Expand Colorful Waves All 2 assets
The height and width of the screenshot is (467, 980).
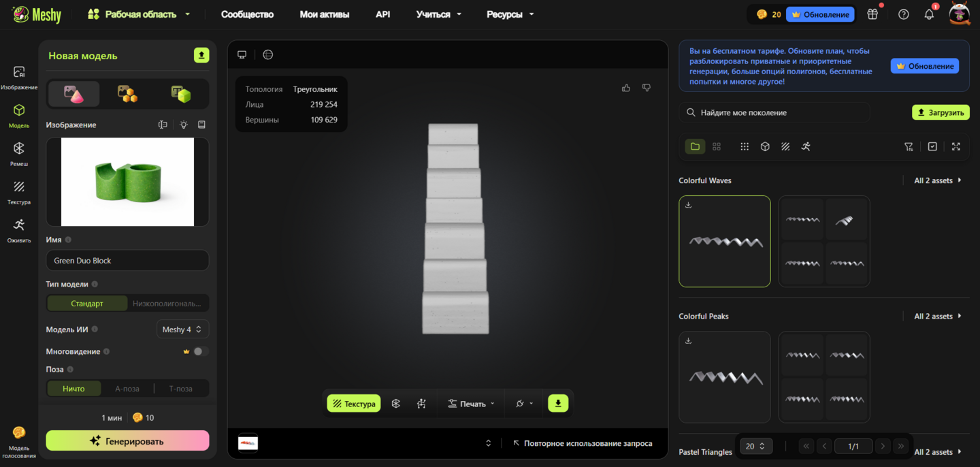[938, 180]
